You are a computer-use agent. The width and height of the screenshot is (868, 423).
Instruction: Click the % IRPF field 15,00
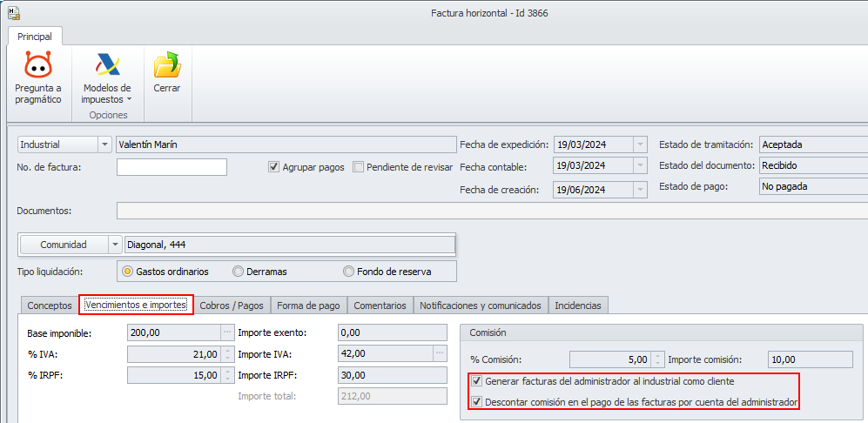pyautogui.click(x=174, y=375)
